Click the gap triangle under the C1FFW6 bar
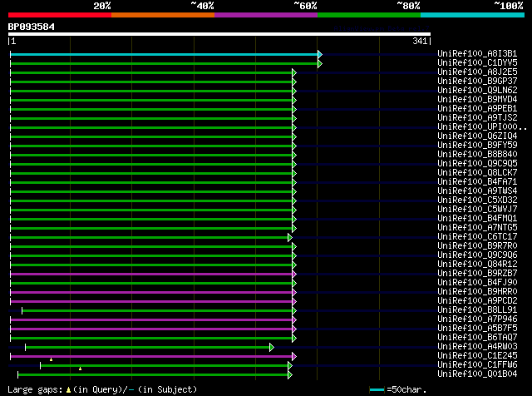Image resolution: width=532 pixels, height=396 pixels. pos(80,369)
